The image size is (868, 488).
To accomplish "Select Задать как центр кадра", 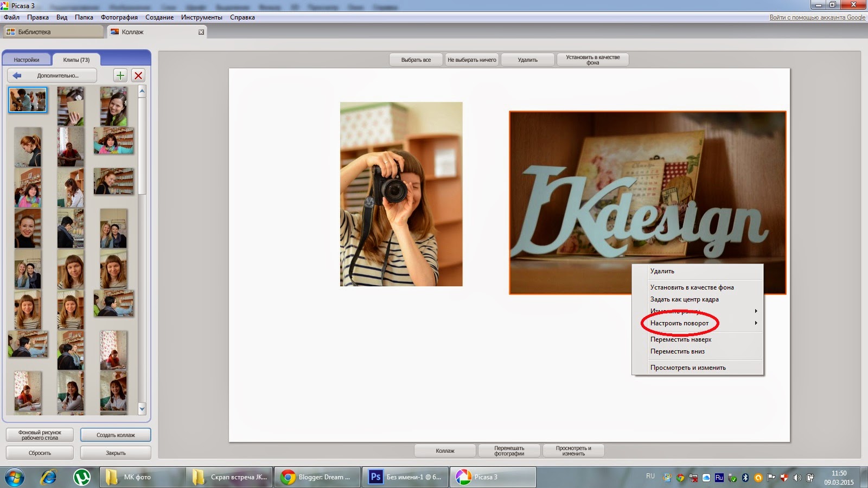I will pos(698,299).
